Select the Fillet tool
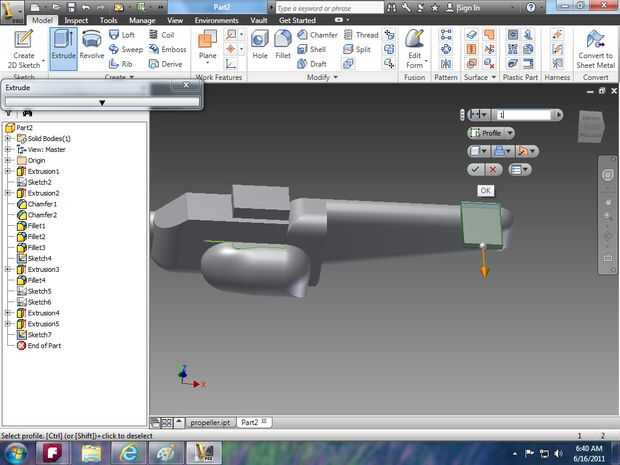 283,45
